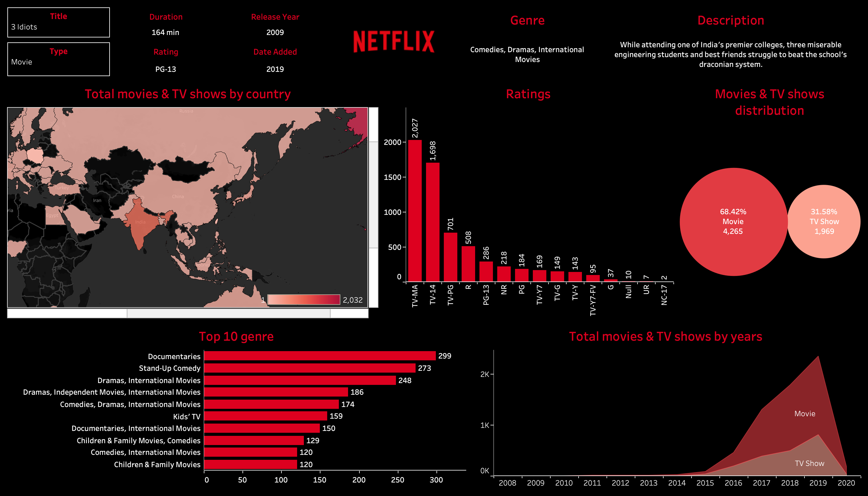Click the TV-MA ratings bar
Image resolution: width=868 pixels, height=496 pixels.
[x=415, y=211]
